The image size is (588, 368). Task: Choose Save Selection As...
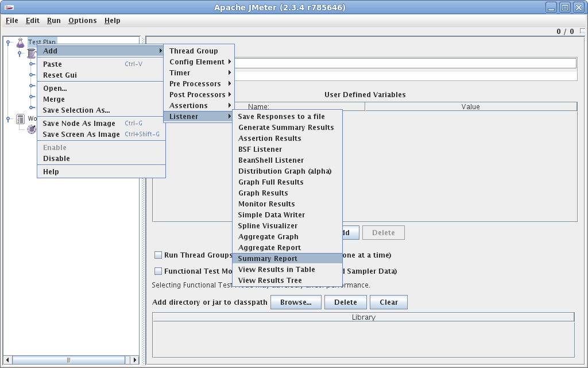pos(101,110)
